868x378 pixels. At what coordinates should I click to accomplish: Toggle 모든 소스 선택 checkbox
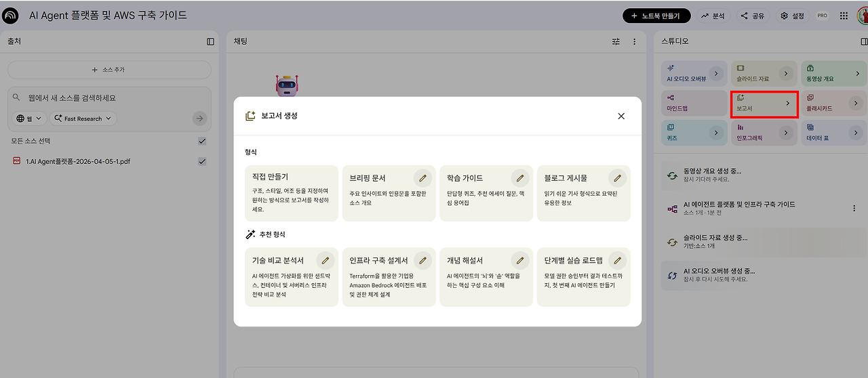click(202, 141)
